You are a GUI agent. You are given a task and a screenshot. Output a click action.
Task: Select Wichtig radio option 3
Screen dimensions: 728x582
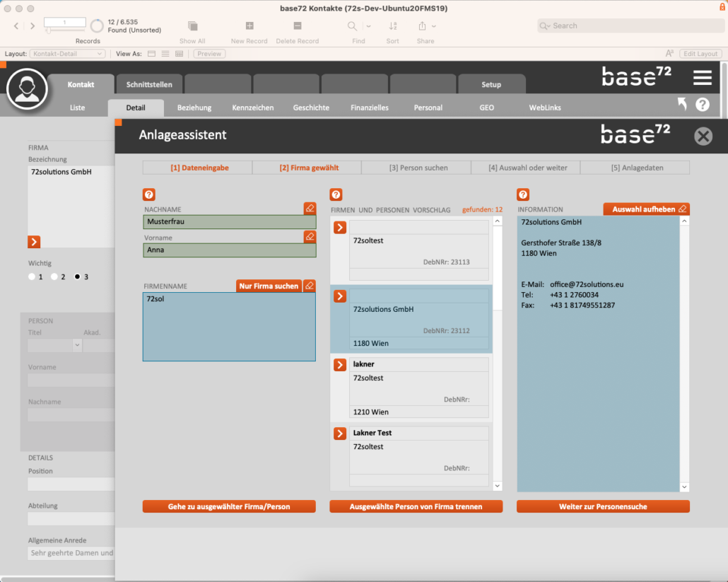[77, 277]
